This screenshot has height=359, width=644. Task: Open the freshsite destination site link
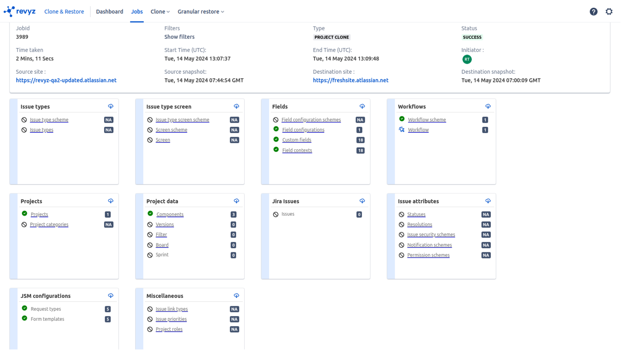(x=350, y=80)
